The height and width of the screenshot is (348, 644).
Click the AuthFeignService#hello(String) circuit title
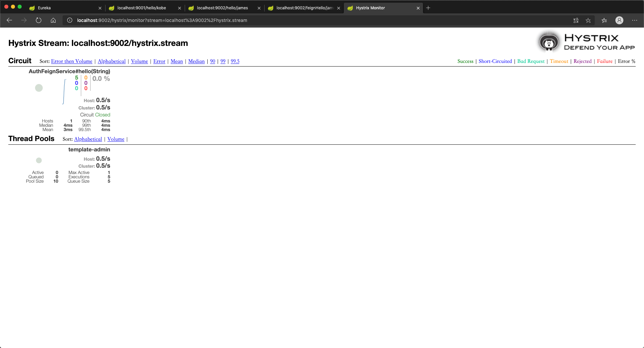[x=69, y=71]
